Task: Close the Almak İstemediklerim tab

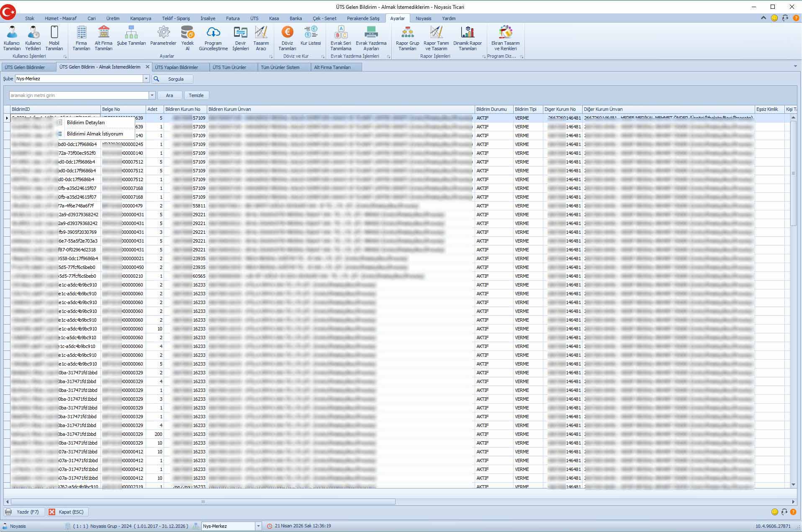Action: pos(147,67)
